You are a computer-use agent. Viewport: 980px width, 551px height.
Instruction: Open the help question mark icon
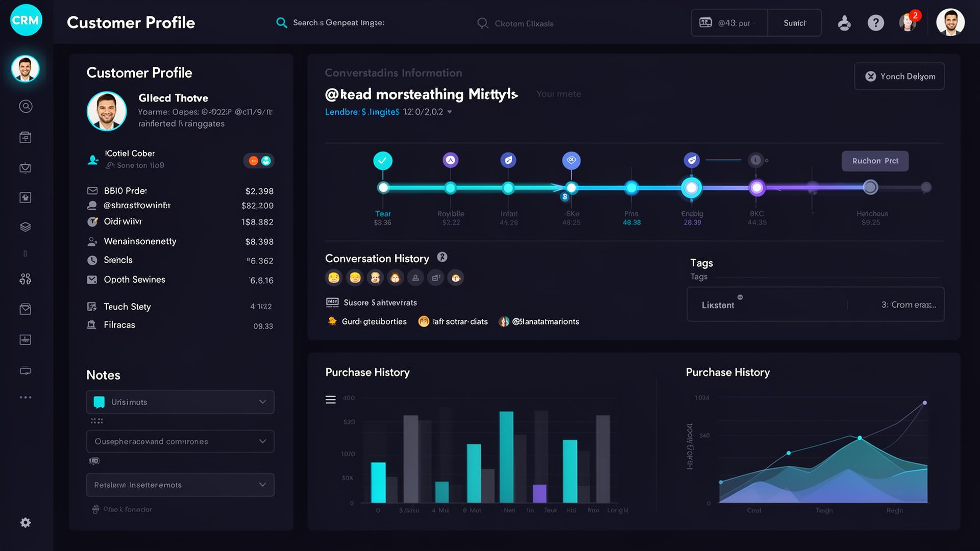[876, 22]
